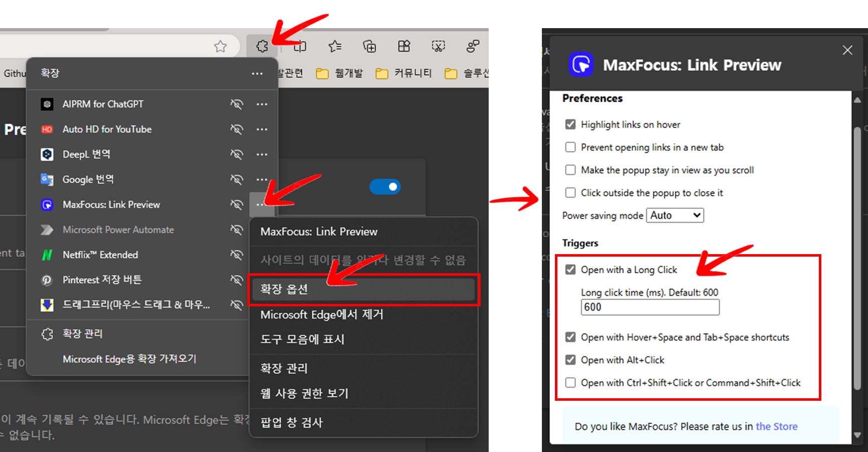Open more actions for Google 번역

pyautogui.click(x=262, y=179)
